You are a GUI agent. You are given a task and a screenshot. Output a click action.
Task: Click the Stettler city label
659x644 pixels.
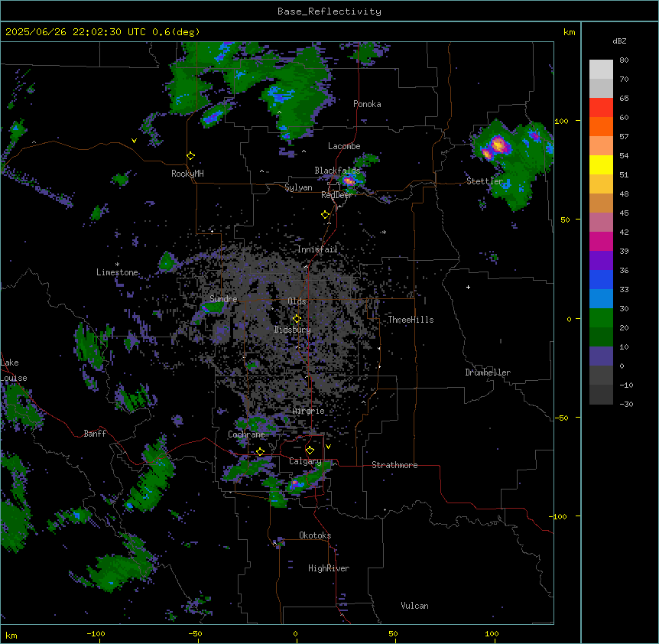tap(485, 181)
